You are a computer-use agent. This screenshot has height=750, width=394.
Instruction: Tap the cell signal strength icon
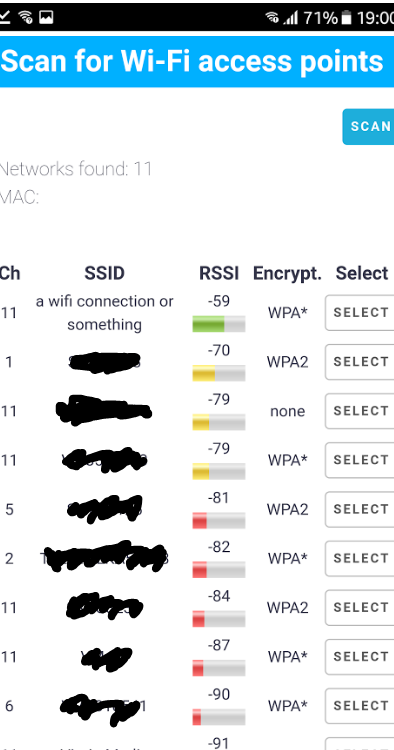tap(291, 18)
